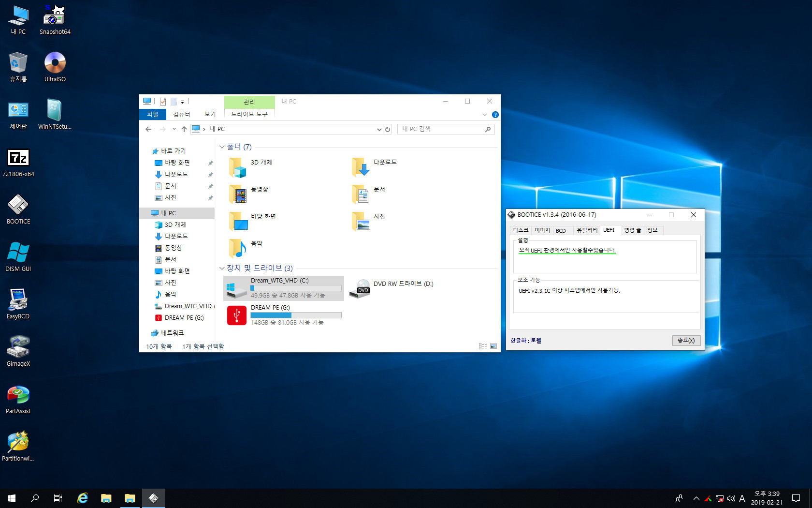Click the 내 PC 검색 search box

[x=446, y=129]
